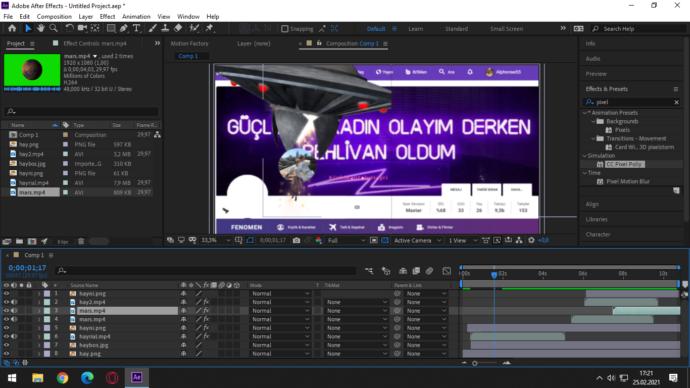Clear the Effects & Presets search with X
Screen dimensions: 690x388
click(x=676, y=102)
